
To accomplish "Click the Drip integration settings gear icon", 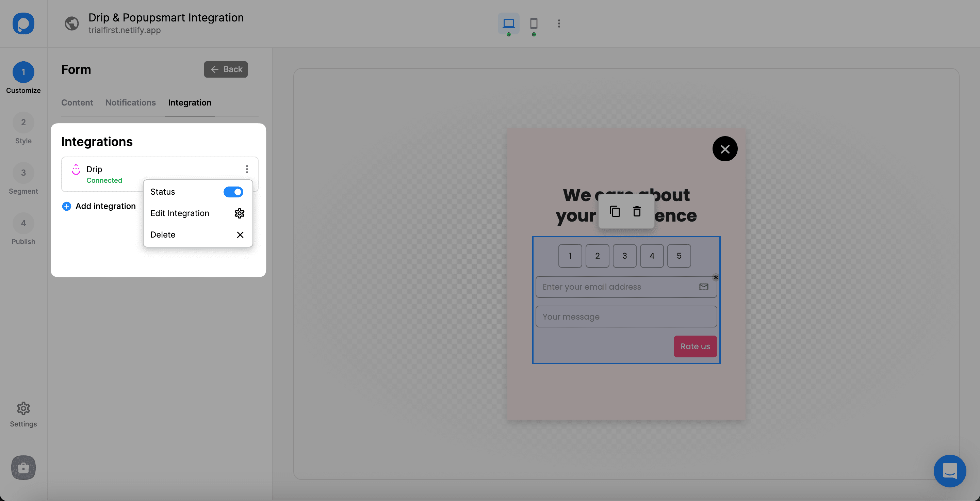I will [240, 213].
